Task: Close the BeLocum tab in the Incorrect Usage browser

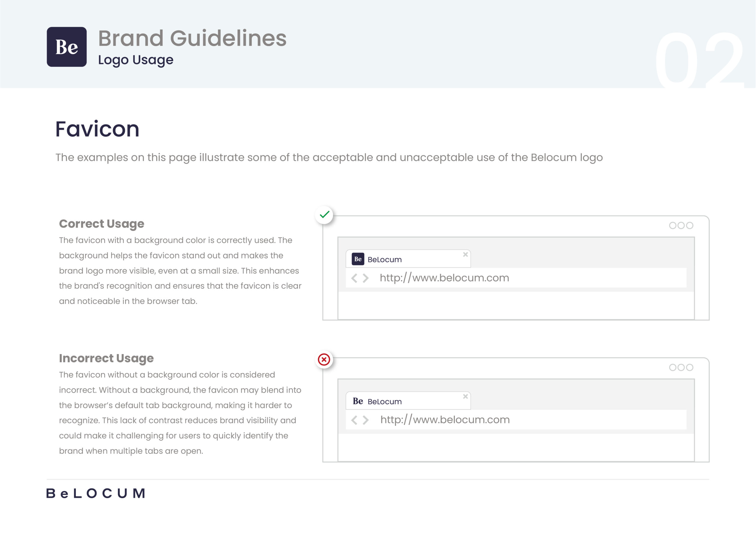Action: pos(465,397)
